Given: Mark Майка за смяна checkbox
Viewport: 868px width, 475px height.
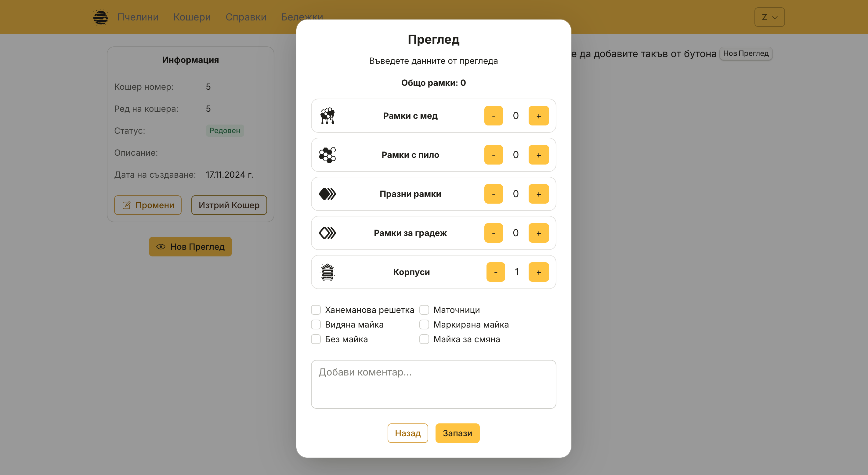Looking at the screenshot, I should click(x=424, y=339).
